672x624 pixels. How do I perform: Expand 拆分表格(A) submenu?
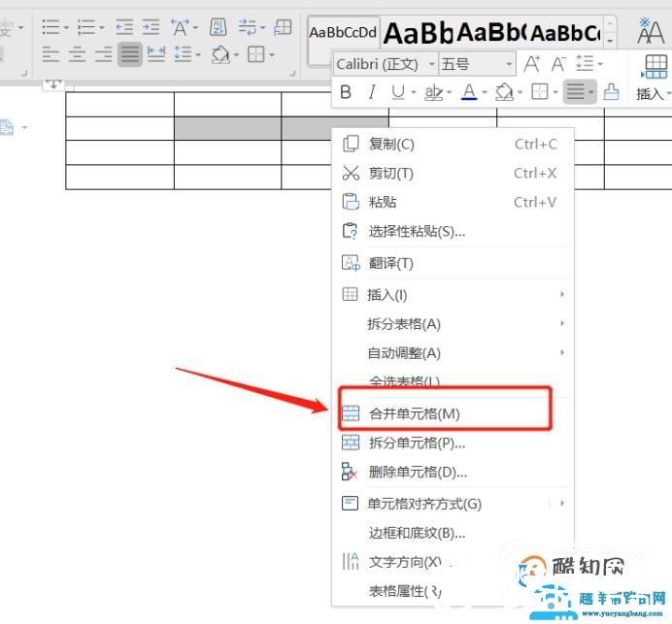pyautogui.click(x=453, y=324)
